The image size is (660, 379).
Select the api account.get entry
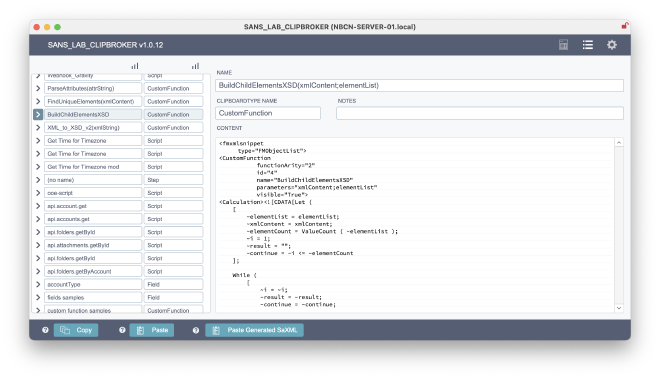pyautogui.click(x=93, y=206)
